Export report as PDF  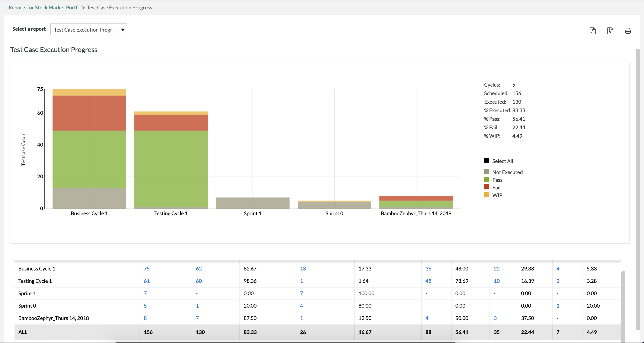593,31
